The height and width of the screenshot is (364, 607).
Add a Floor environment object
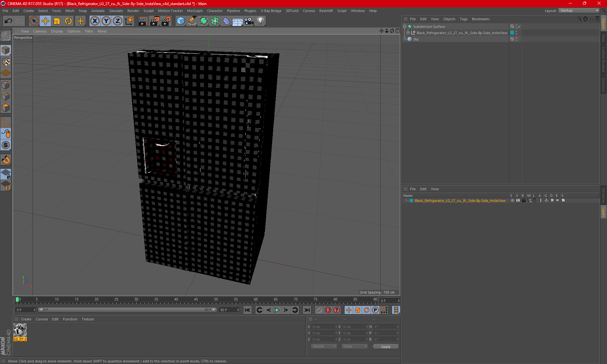pos(238,21)
